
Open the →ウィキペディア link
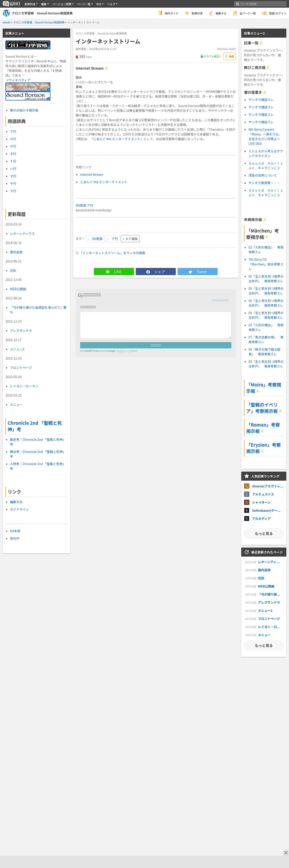click(18, 80)
